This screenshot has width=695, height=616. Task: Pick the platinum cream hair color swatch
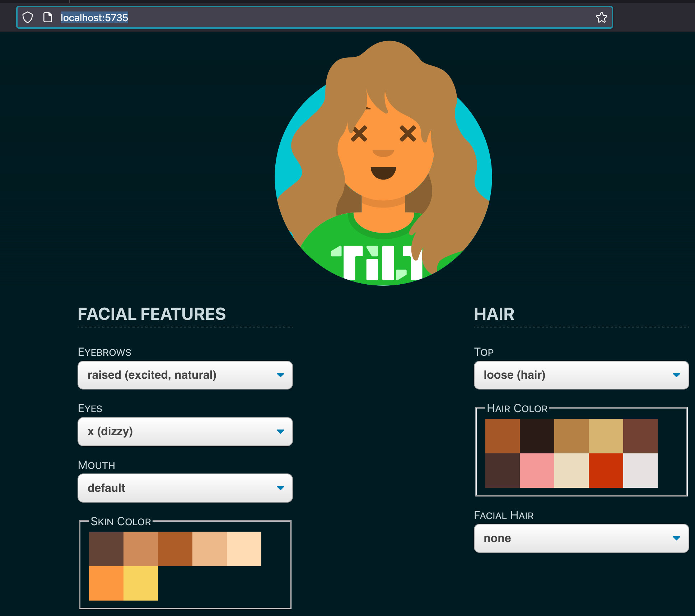pyautogui.click(x=571, y=470)
